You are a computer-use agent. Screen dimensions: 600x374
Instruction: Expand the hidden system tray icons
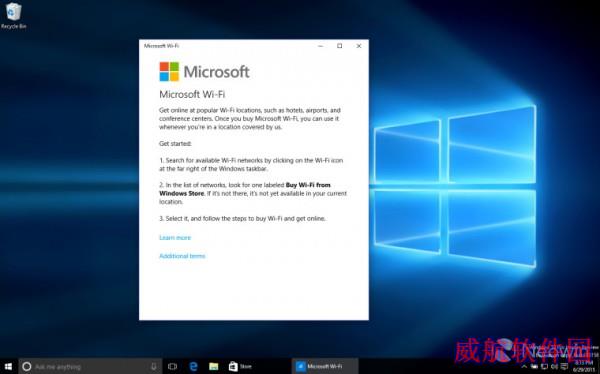[524, 367]
